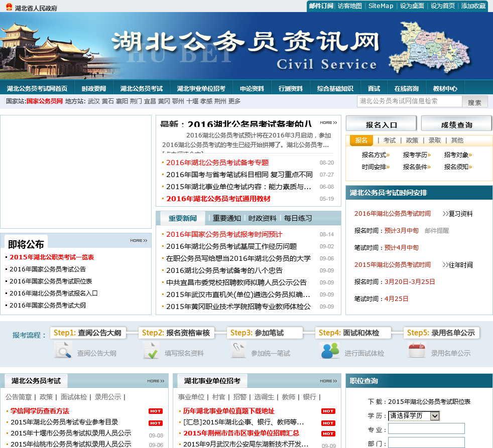This screenshot has height=448, width=493.
Task: Open the 国家公务员网 link
Action: coord(45,101)
